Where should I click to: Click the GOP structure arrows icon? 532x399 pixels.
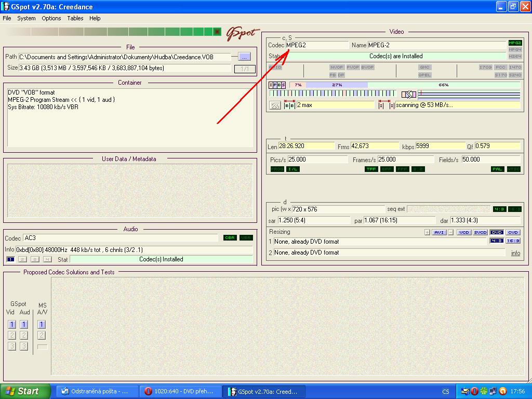coord(409,94)
